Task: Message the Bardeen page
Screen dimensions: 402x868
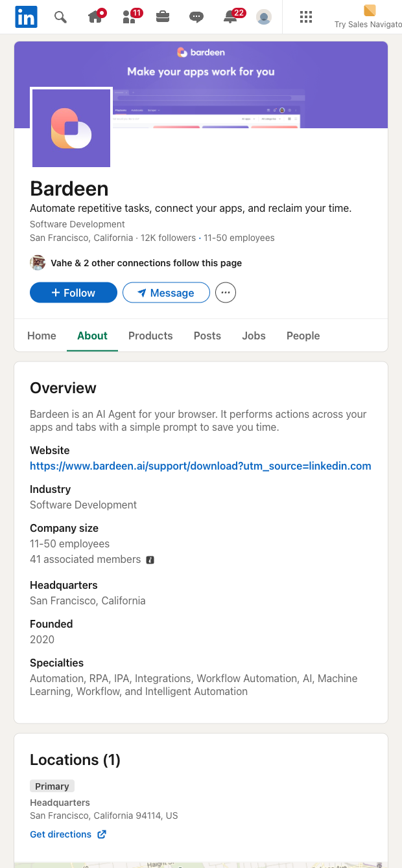Action: pos(166,292)
